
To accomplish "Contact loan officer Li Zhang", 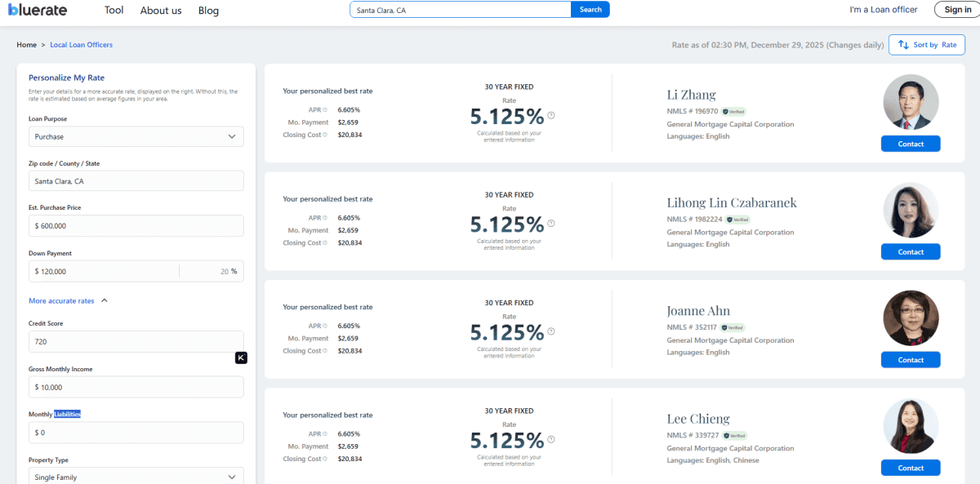I will click(910, 144).
